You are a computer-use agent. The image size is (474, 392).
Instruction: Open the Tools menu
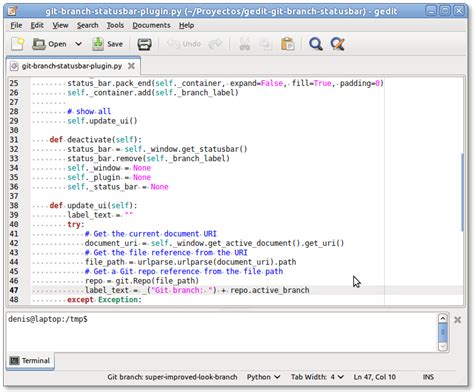point(115,25)
